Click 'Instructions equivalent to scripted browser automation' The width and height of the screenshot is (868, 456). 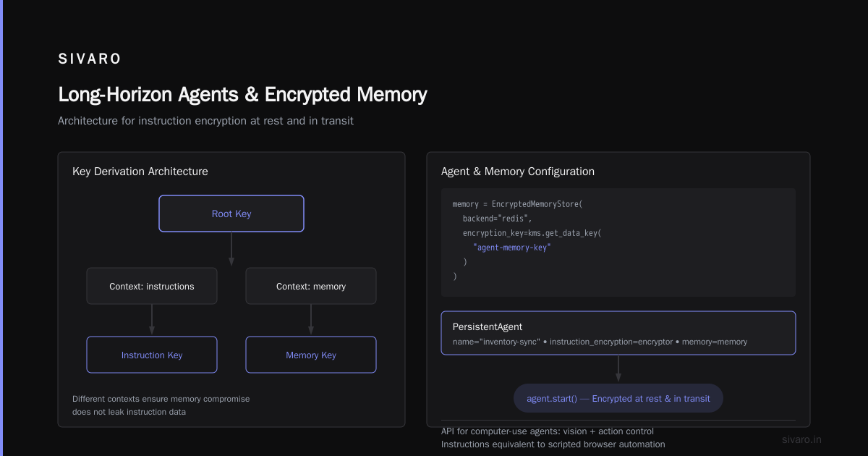(x=553, y=444)
